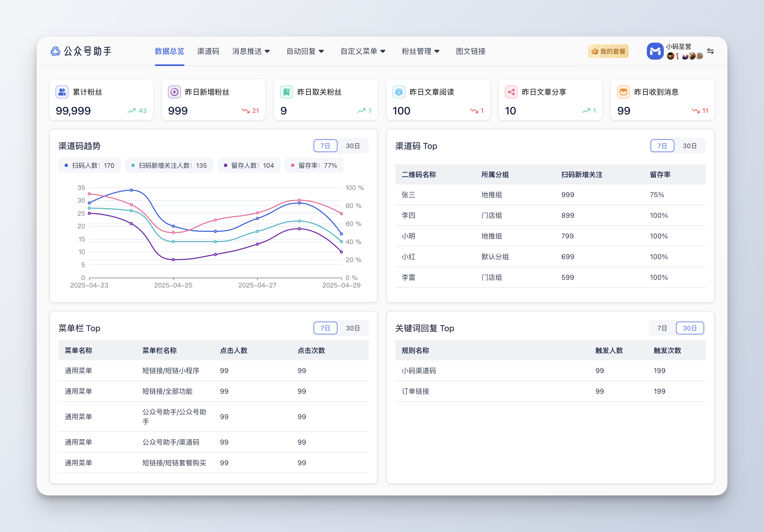Screen dimensions: 764x532
Task: Click the switch-account arrows icon
Action: click(x=710, y=51)
